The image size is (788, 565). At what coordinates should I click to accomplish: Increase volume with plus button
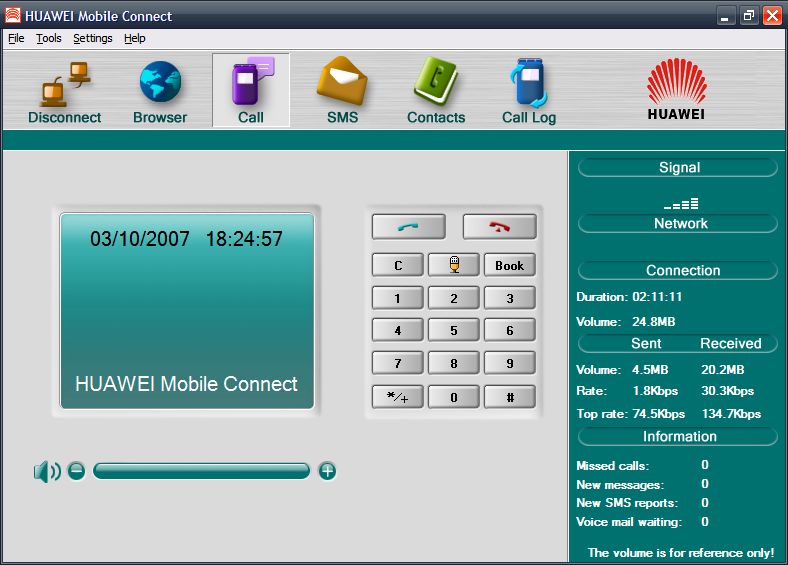click(x=328, y=471)
